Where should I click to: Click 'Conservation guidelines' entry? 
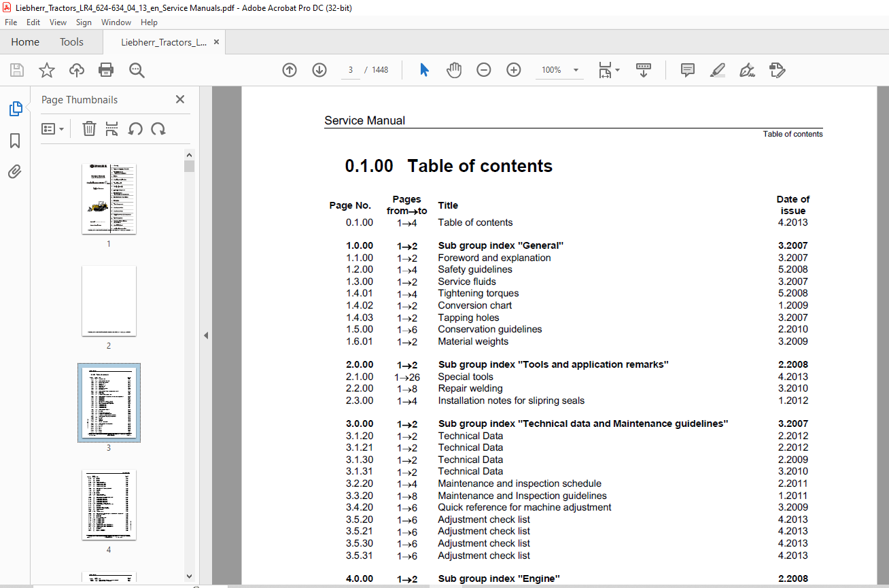[x=490, y=329]
